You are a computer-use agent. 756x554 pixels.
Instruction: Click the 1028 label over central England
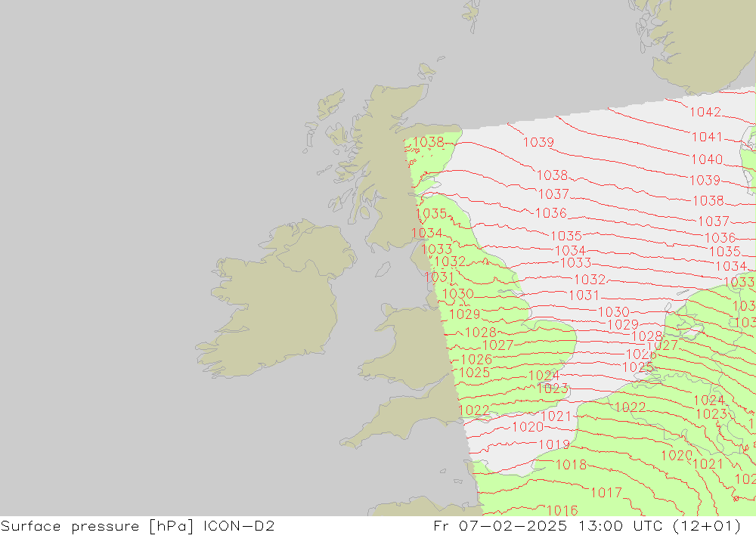click(481, 333)
